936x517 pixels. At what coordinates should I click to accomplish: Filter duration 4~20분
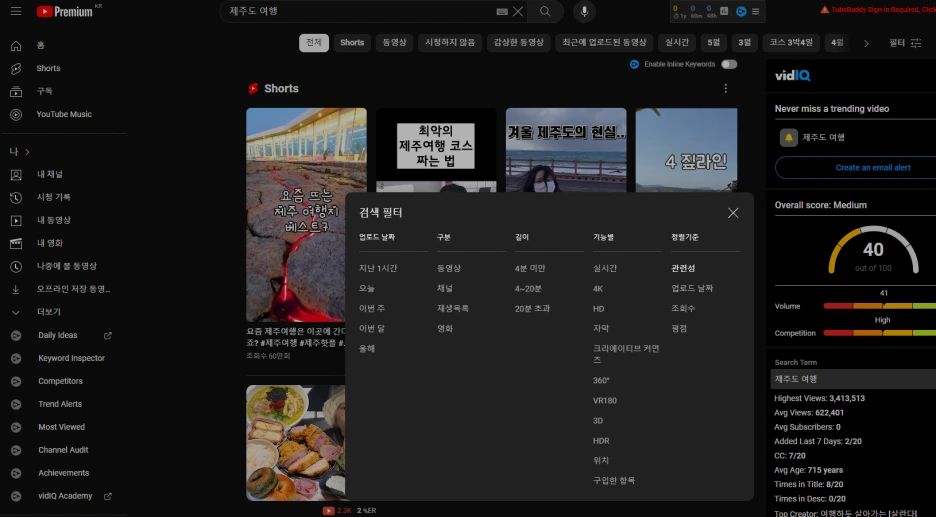[528, 288]
